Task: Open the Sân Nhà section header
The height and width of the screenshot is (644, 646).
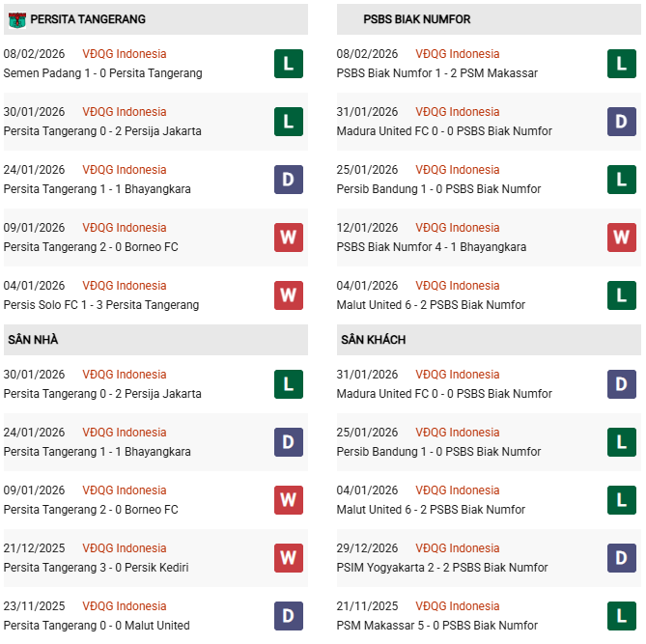Action: click(x=33, y=340)
